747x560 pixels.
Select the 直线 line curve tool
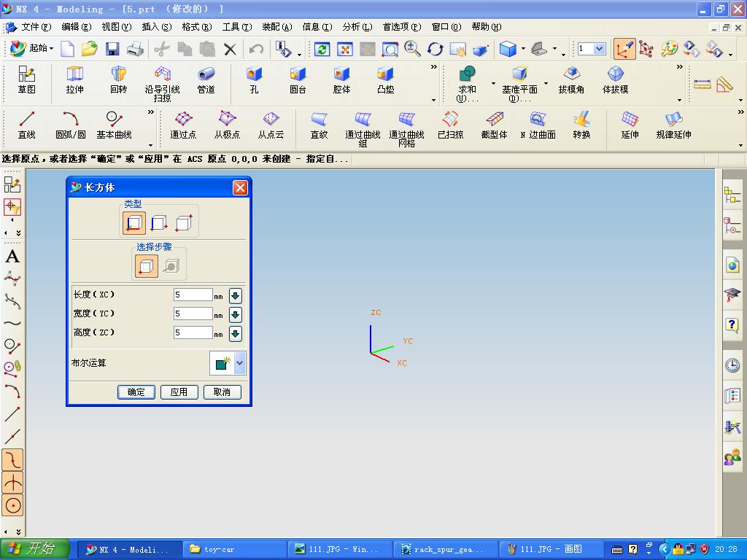(27, 125)
